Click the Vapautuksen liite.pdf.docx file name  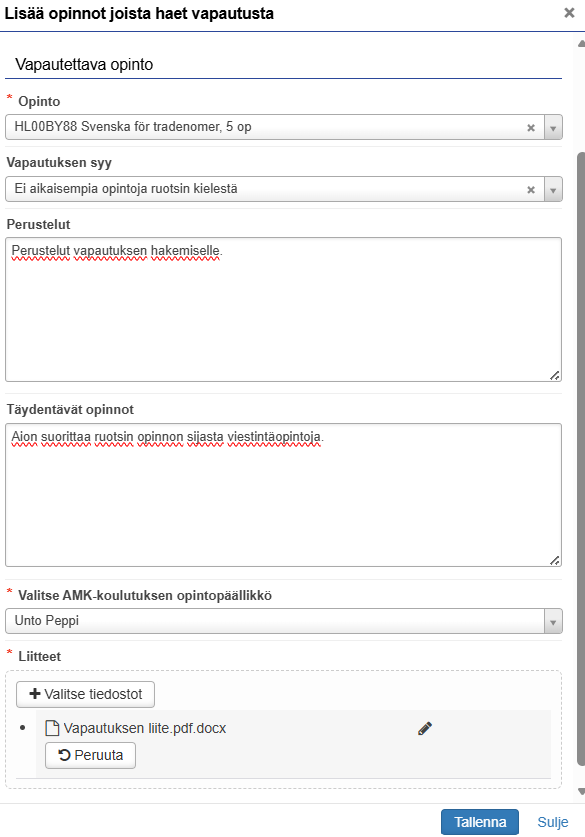[x=145, y=728]
